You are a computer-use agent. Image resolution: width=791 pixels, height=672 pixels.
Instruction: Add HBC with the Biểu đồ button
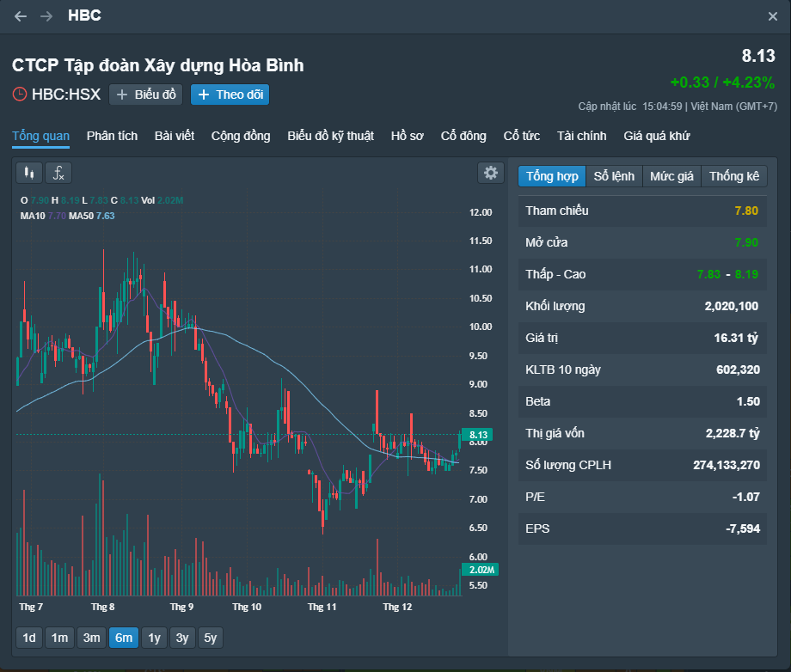[x=146, y=95]
